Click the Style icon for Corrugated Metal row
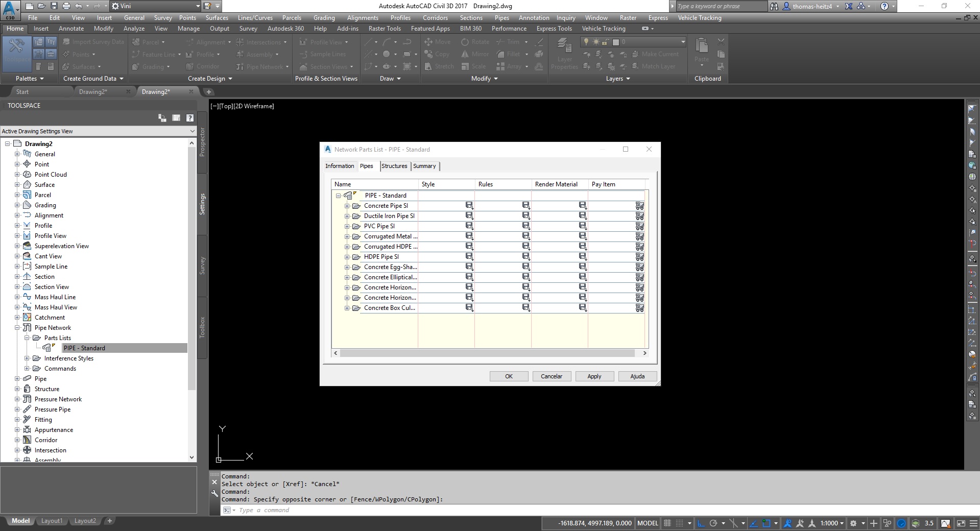The width and height of the screenshot is (980, 531). (x=469, y=236)
